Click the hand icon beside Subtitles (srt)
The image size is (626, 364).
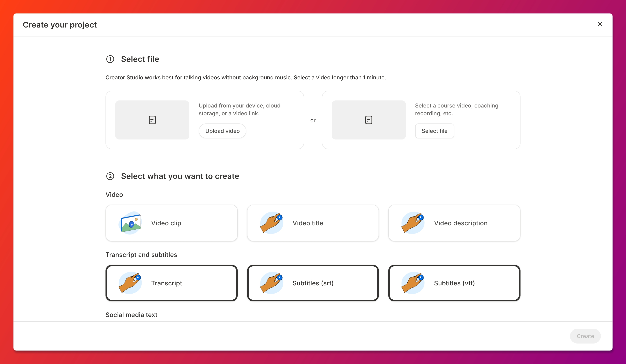[x=271, y=283]
